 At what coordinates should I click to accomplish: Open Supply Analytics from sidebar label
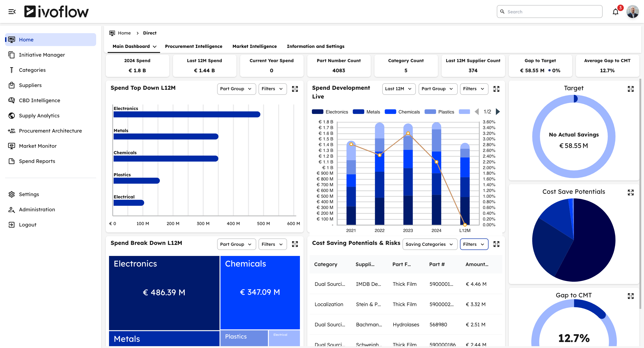tap(39, 116)
